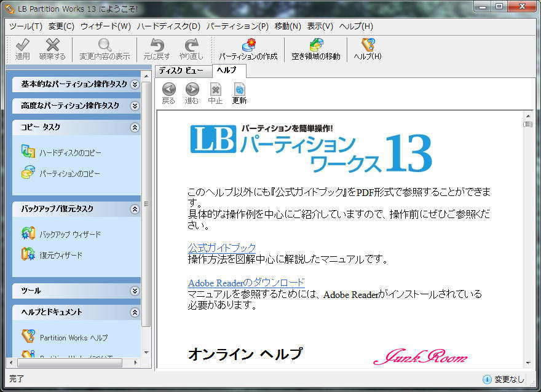Click the やり直し (Redo) arrow icon
Image resolution: width=541 pixels, height=392 pixels.
[191, 45]
